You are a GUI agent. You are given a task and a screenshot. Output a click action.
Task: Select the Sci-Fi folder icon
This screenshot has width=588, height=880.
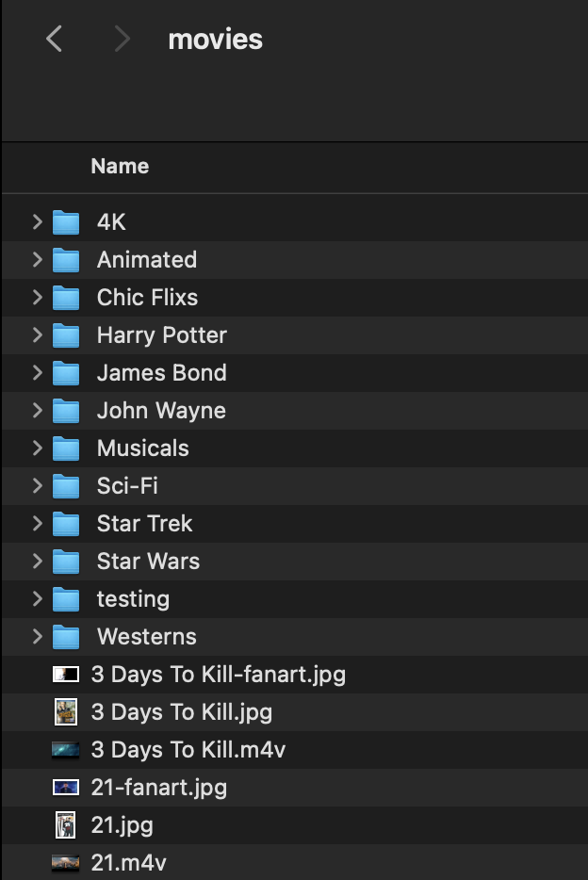click(x=66, y=486)
